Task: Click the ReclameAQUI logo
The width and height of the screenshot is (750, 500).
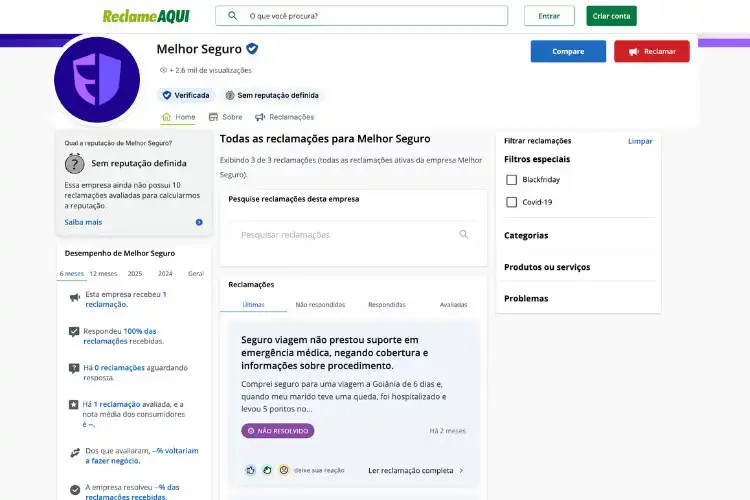Action: click(146, 16)
